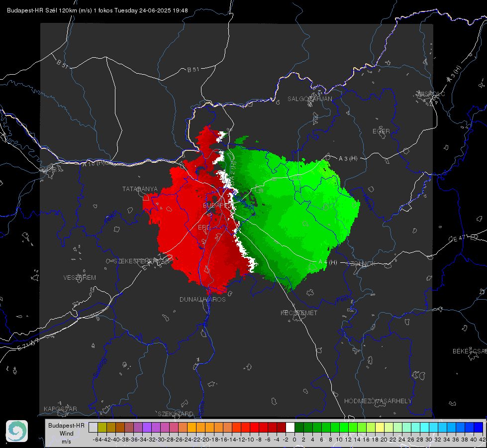The image size is (487, 448).
Task: Click the SZOLNOK city label
Action: pos(361,264)
